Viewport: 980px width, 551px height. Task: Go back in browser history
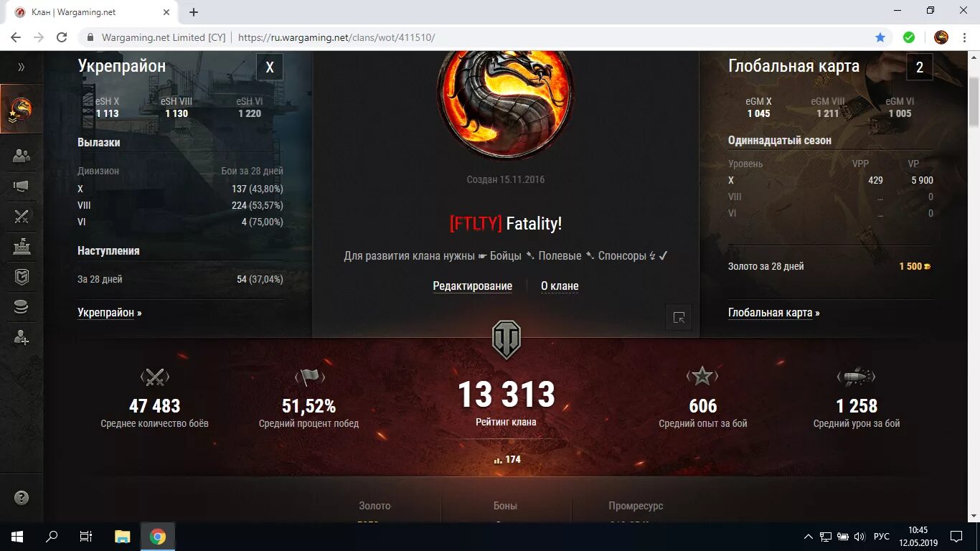[x=16, y=37]
